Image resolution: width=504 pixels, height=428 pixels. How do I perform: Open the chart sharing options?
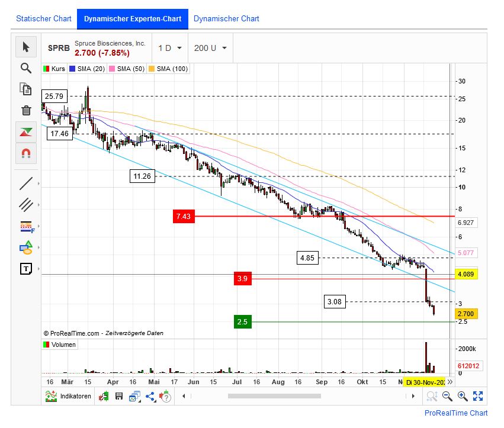[150, 396]
